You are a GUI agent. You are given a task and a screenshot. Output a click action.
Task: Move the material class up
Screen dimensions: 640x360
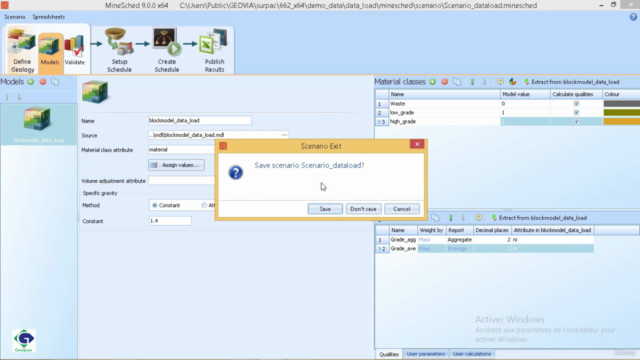(x=472, y=82)
